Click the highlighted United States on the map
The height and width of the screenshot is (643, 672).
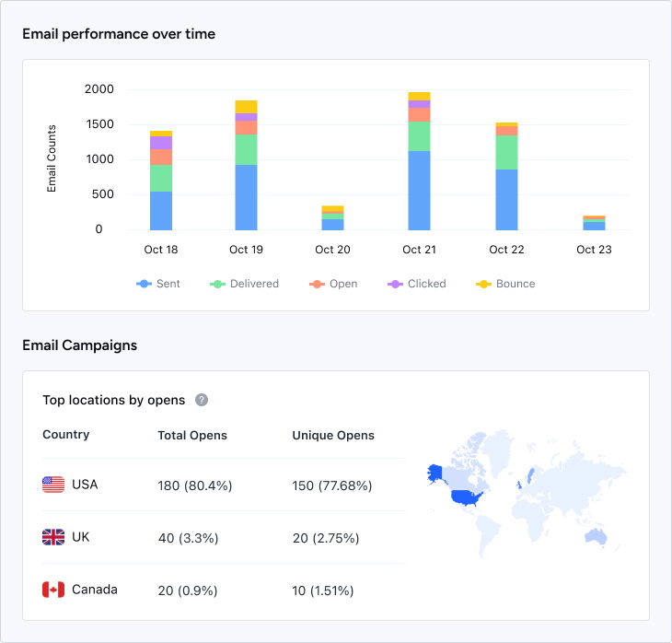coord(467,497)
